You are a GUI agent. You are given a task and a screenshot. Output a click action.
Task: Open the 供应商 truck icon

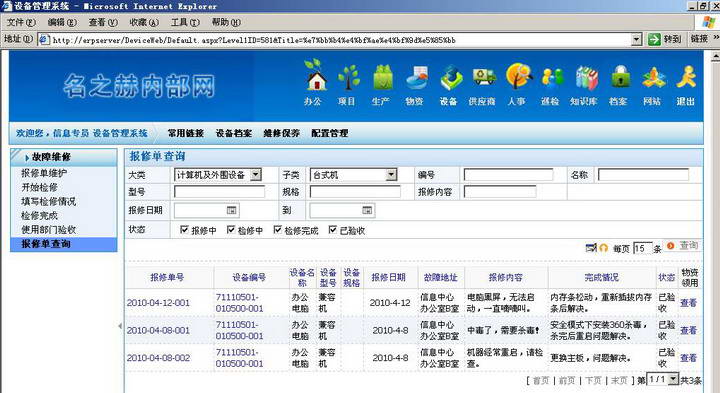484,77
